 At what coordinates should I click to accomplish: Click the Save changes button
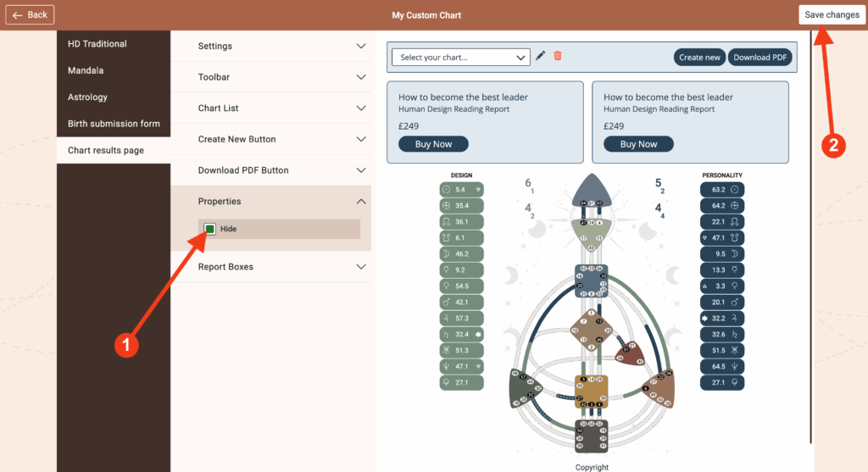(832, 14)
